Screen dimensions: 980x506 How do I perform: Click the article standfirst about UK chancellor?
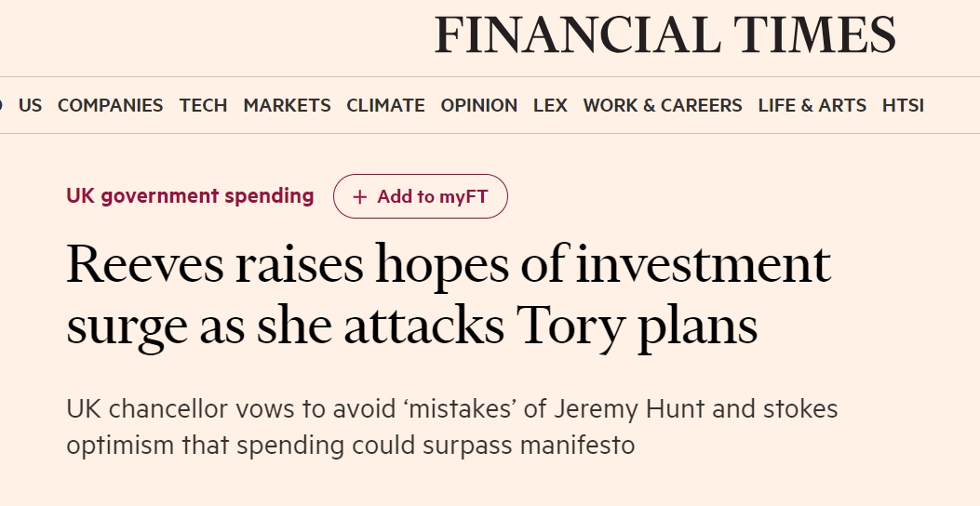click(451, 427)
